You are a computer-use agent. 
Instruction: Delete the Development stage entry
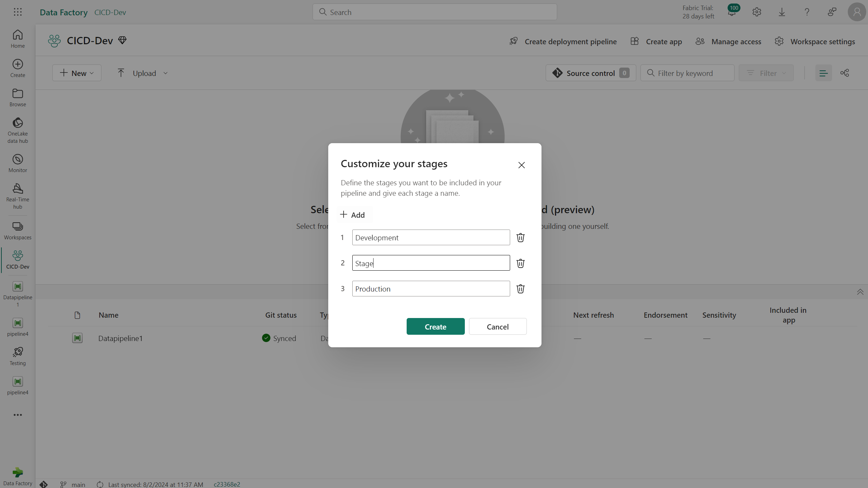(520, 237)
